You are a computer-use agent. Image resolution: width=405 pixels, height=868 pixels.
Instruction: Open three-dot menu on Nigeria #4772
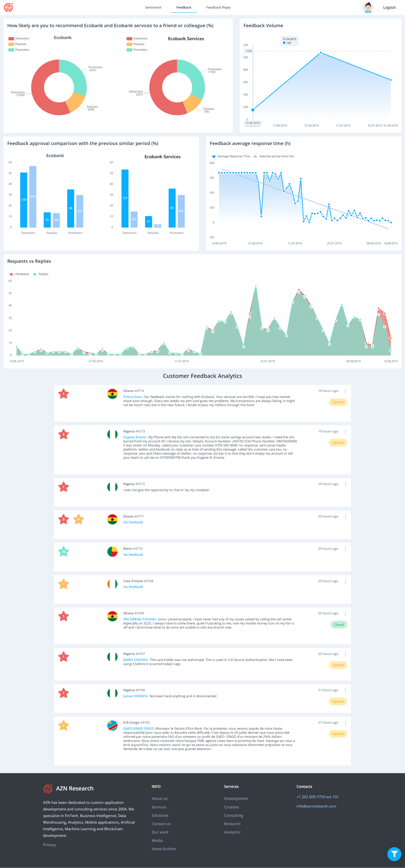click(x=345, y=484)
